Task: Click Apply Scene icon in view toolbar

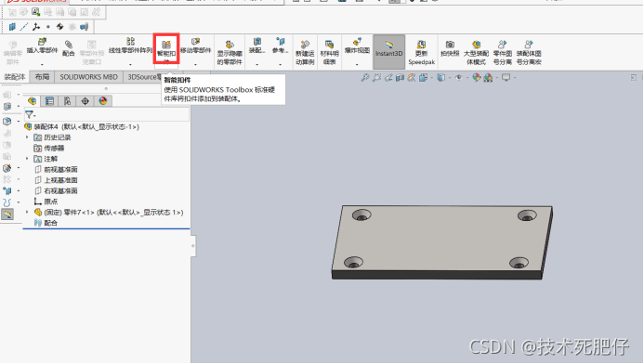Action: (x=488, y=77)
